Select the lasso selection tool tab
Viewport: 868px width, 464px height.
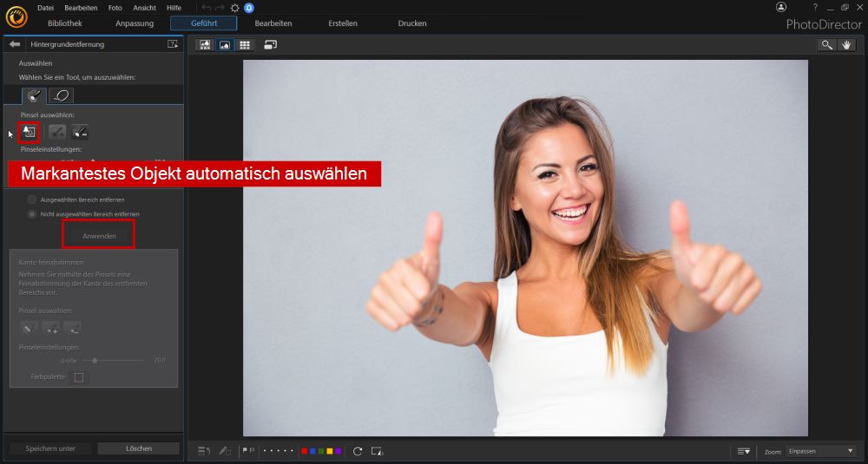(61, 95)
